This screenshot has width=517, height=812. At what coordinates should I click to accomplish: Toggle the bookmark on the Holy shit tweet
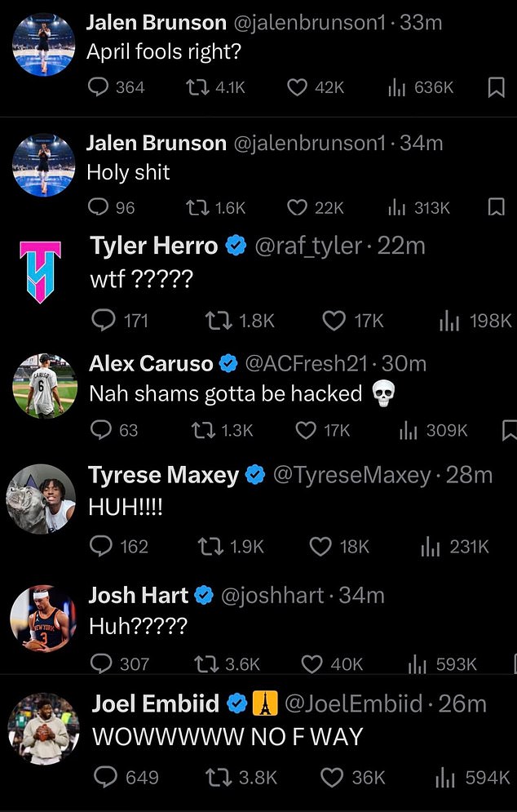tap(497, 208)
